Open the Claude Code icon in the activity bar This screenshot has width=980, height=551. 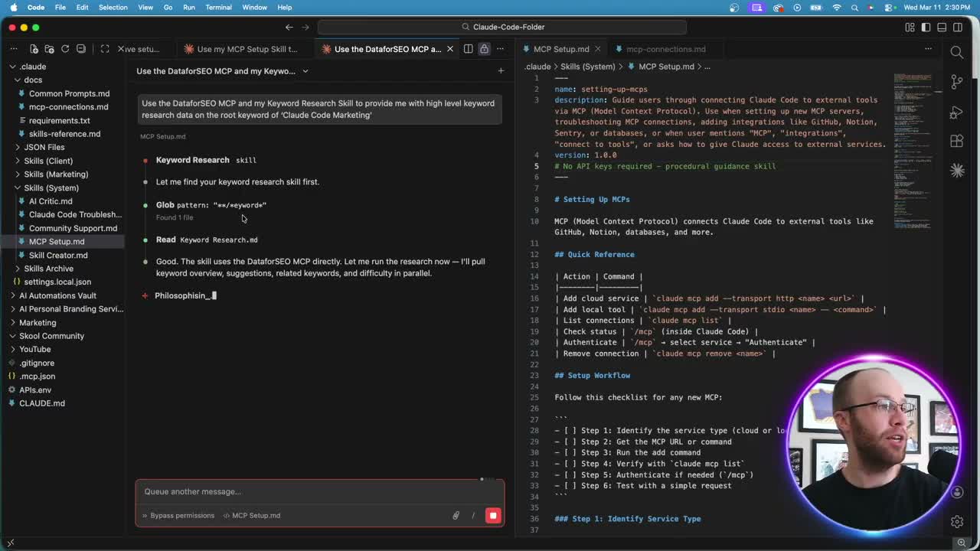coord(957,171)
